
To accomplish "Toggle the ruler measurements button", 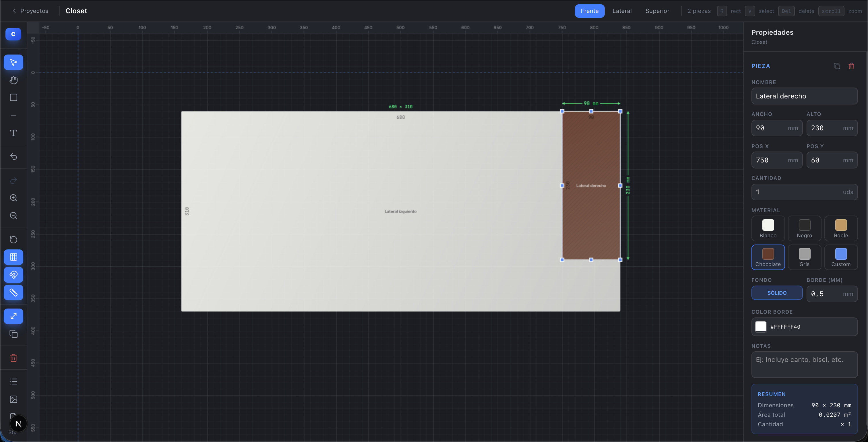I will 13,292.
